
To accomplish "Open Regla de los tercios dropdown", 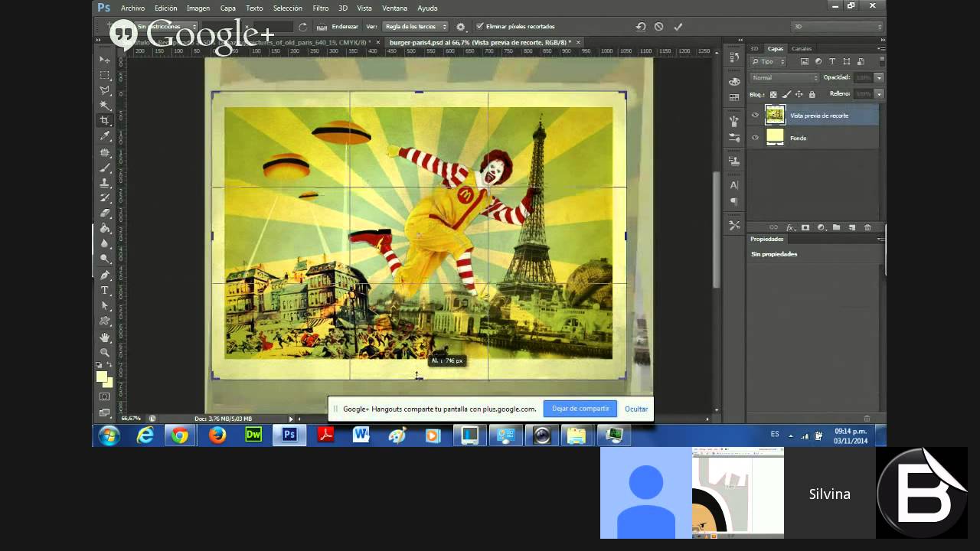I will click(x=414, y=26).
